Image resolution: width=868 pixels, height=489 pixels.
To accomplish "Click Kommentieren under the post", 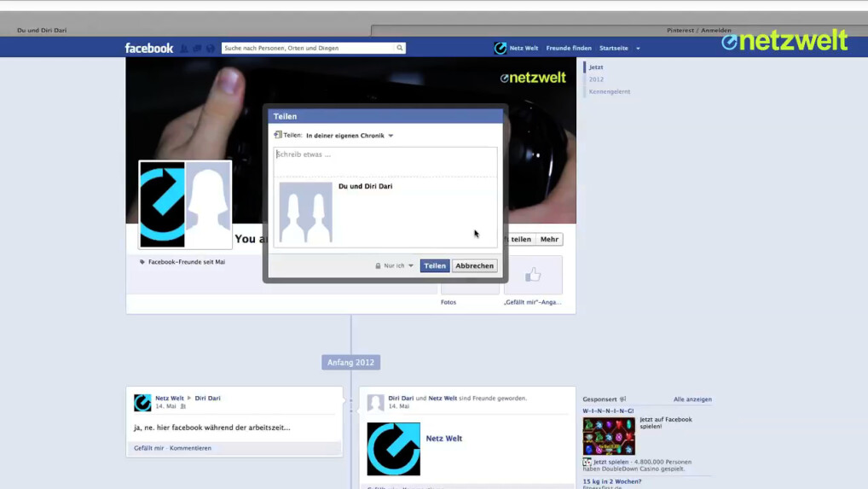I will tap(190, 448).
